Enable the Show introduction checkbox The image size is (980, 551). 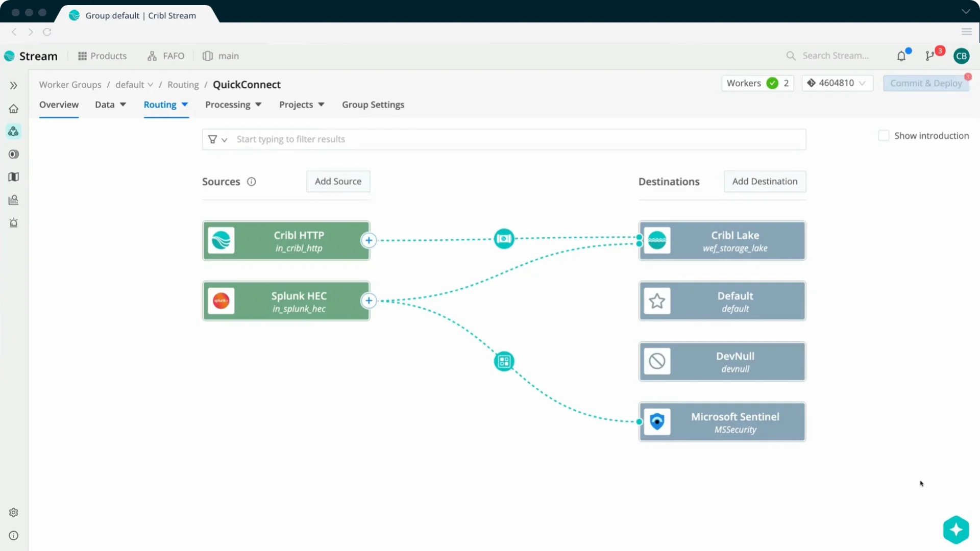(884, 136)
